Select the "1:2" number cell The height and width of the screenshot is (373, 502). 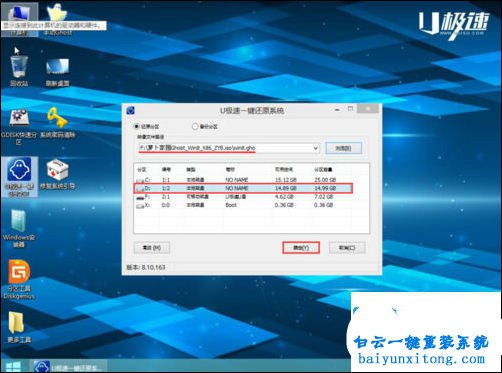point(166,188)
